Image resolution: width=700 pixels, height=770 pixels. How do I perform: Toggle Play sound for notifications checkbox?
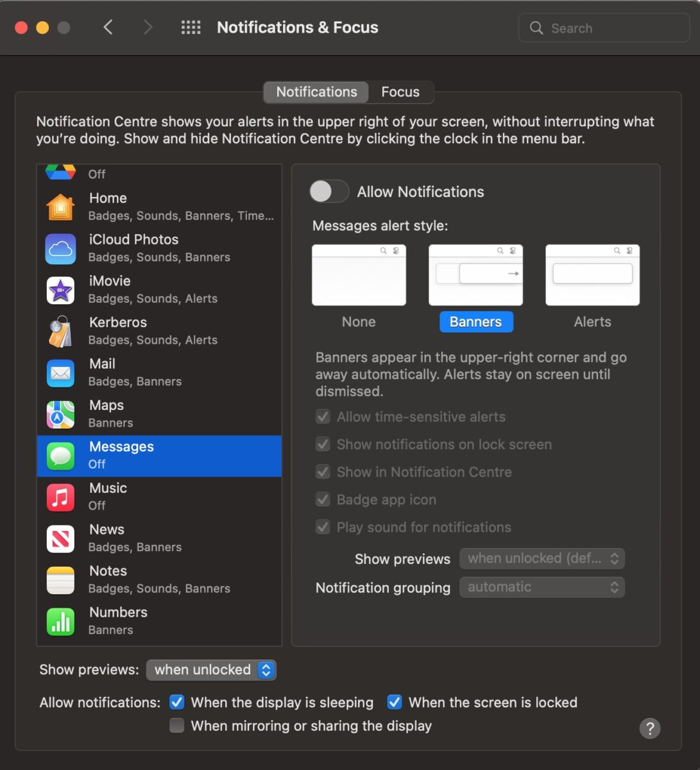click(x=323, y=527)
